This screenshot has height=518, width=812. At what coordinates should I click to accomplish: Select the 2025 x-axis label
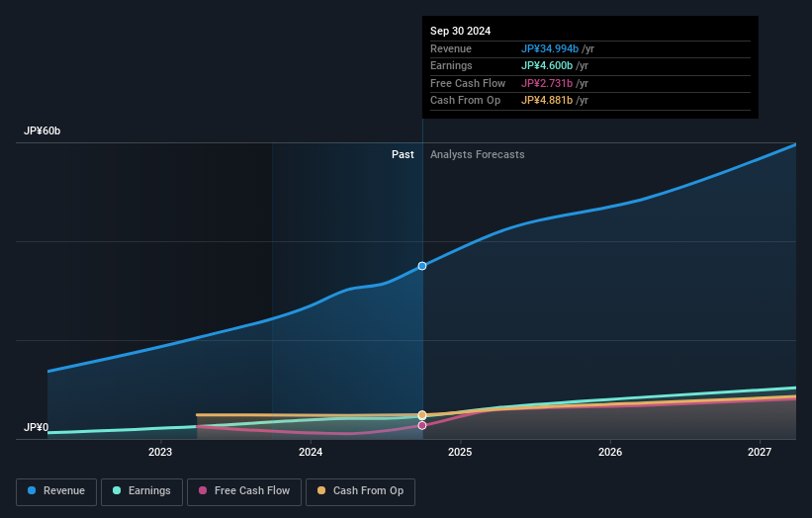coord(460,453)
